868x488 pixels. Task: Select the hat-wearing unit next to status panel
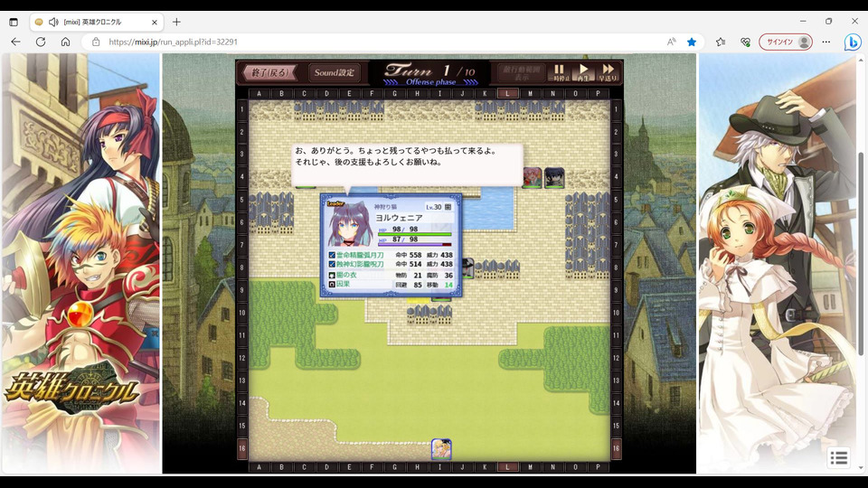click(467, 267)
